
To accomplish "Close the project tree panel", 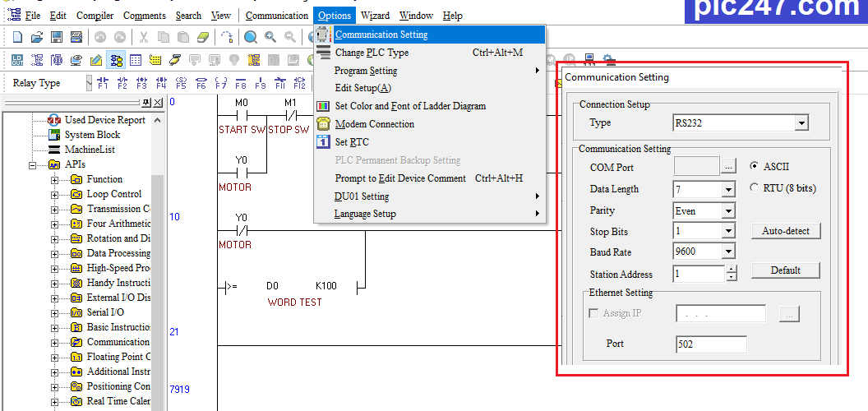I will (159, 103).
